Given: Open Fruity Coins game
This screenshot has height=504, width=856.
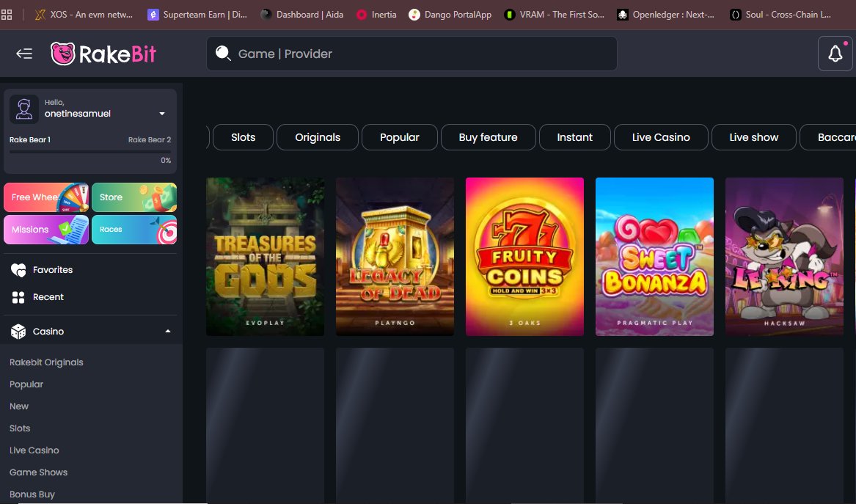Looking at the screenshot, I should click(x=524, y=257).
